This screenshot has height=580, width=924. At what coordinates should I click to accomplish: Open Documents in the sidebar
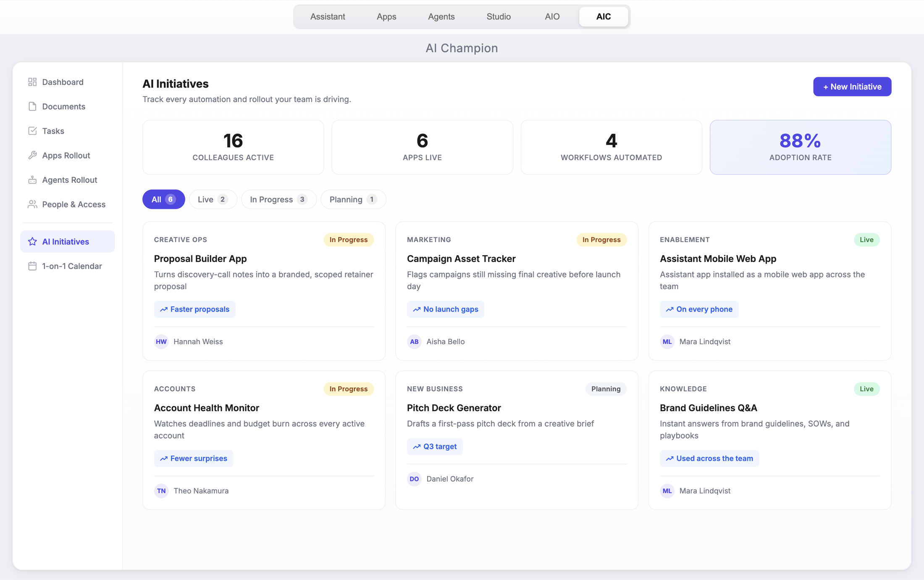[67, 106]
